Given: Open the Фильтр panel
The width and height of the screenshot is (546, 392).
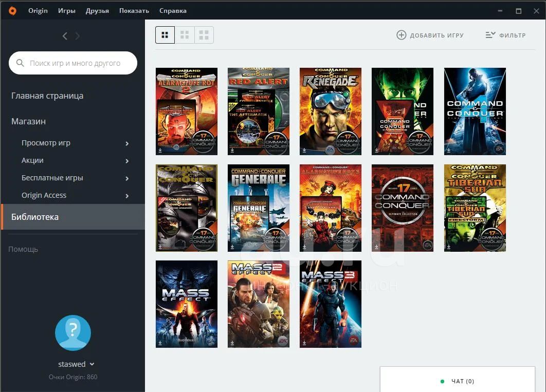Looking at the screenshot, I should click(x=505, y=35).
